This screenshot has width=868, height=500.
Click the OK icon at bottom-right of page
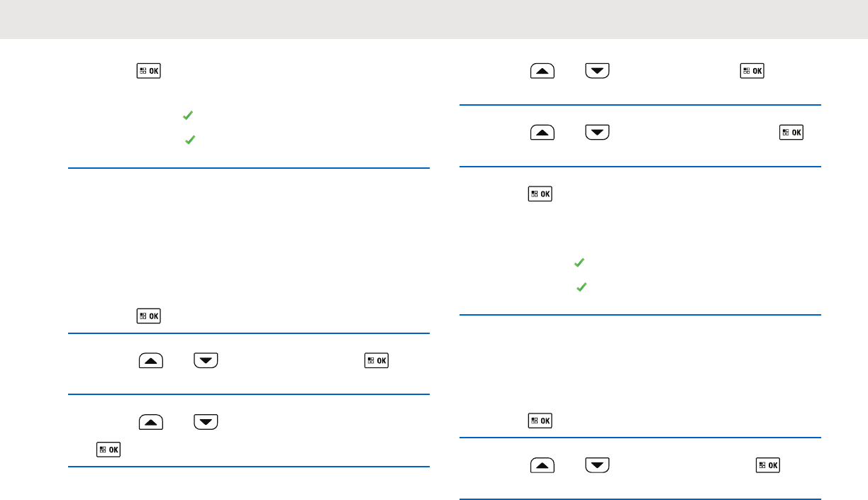click(769, 465)
